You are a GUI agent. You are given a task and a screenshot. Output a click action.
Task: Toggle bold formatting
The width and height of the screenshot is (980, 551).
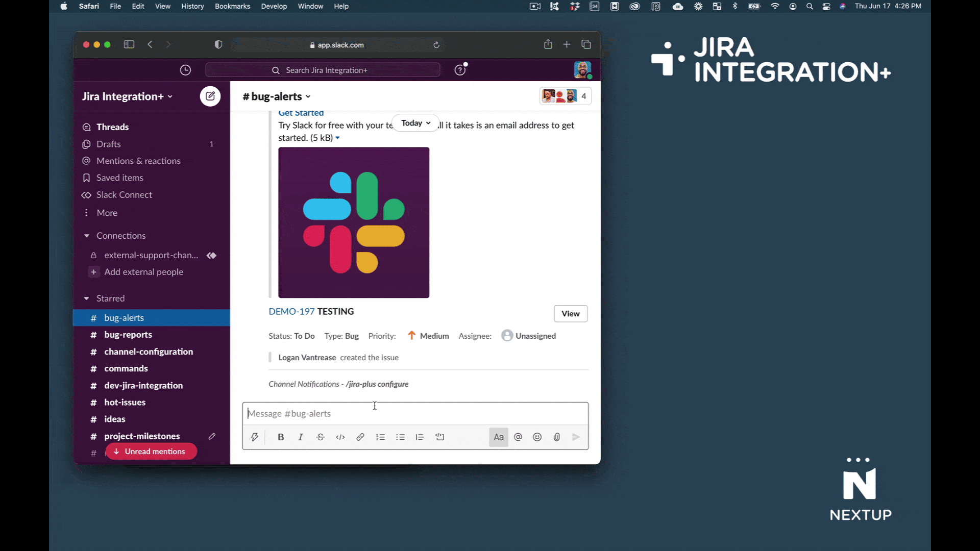point(281,437)
